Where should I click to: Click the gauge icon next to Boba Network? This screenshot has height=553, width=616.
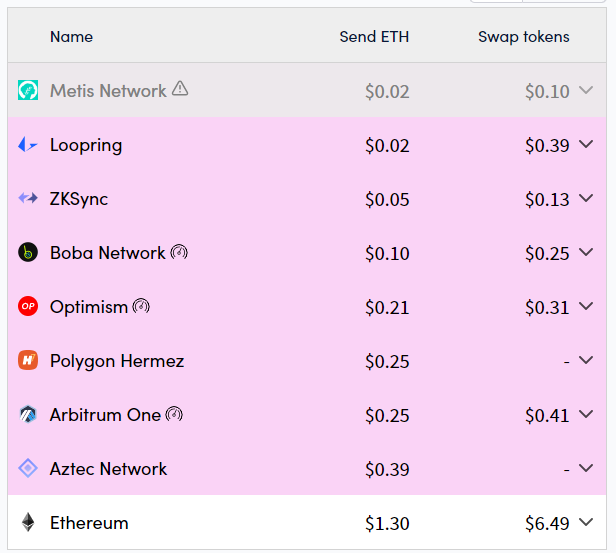[x=179, y=252]
